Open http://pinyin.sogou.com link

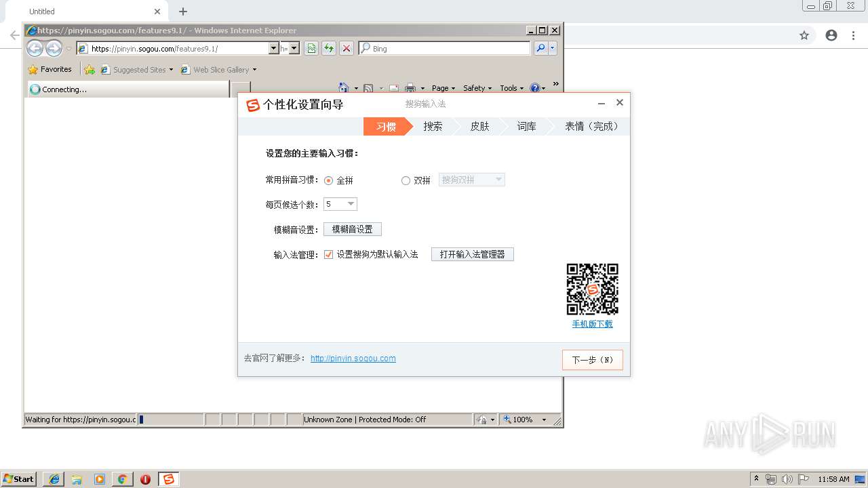click(x=353, y=359)
